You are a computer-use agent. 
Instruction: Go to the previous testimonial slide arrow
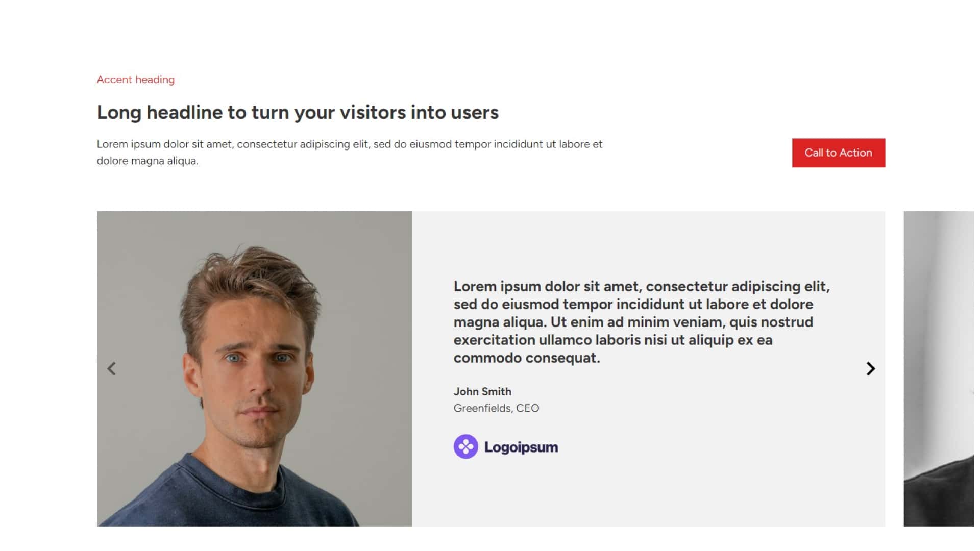coord(112,369)
